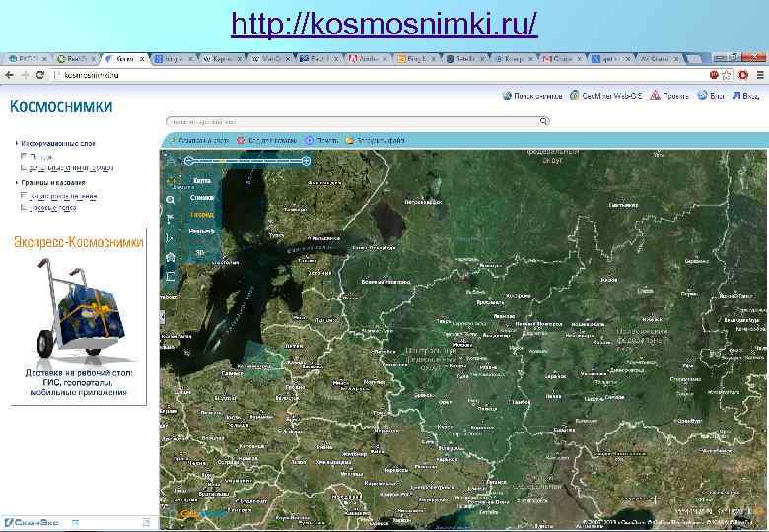Select the map magnifier zoom tool
Viewport: 769px width, 532px height.
tap(171, 200)
